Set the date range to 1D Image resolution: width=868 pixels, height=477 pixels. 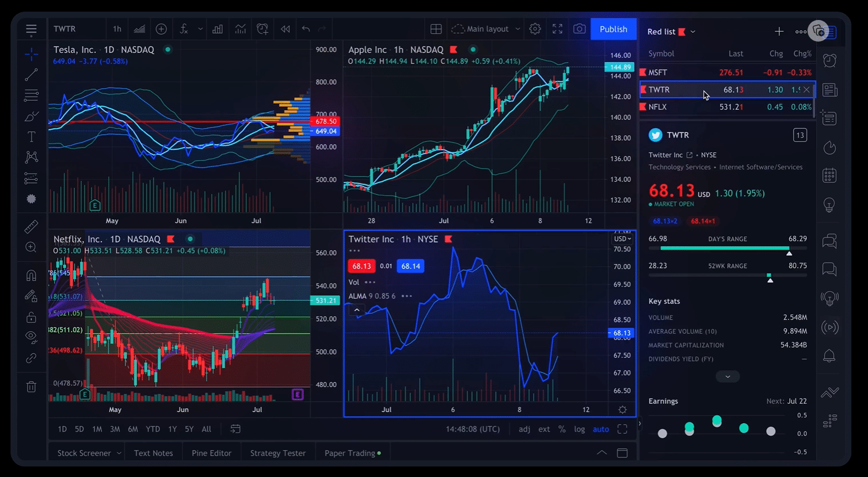pyautogui.click(x=62, y=429)
